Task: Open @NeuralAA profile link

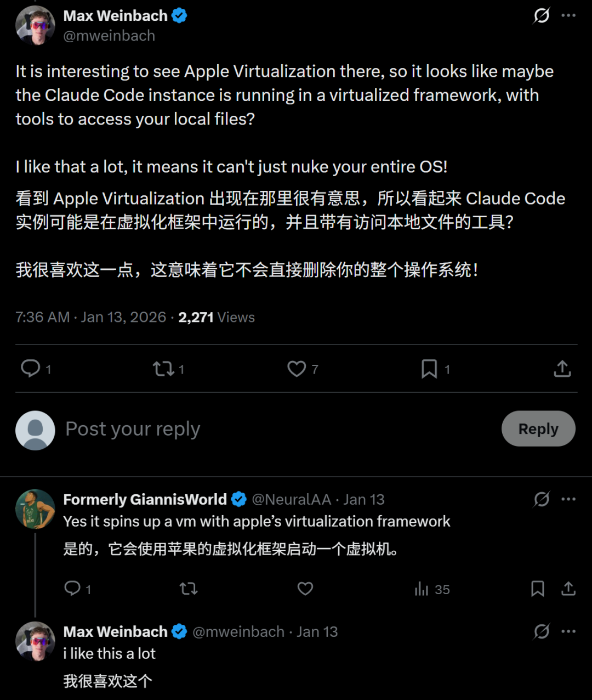Action: [291, 499]
